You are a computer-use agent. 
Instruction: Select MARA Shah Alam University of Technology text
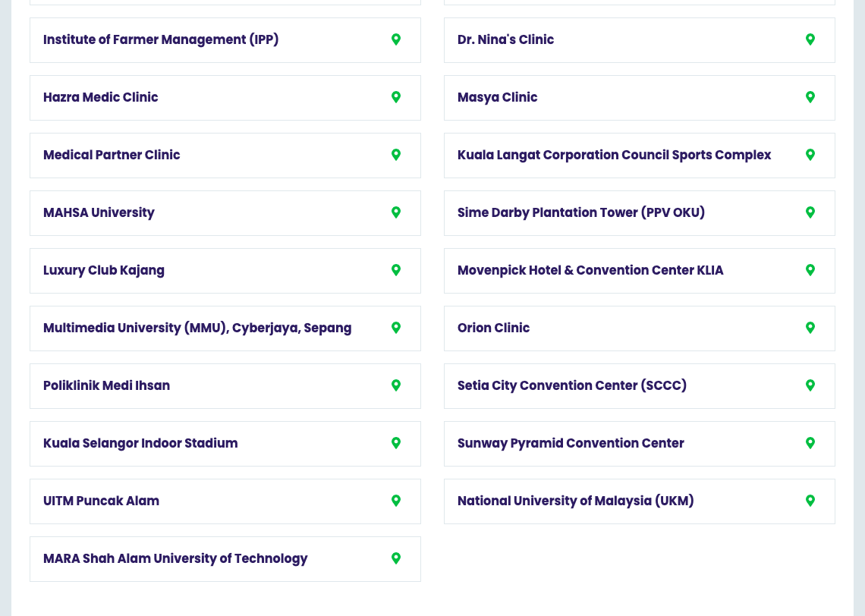[175, 558]
